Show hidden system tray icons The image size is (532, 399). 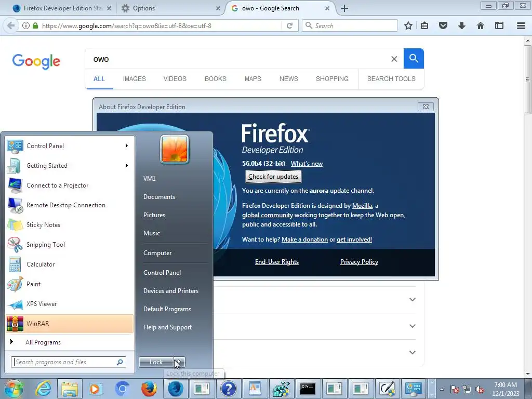tap(442, 389)
